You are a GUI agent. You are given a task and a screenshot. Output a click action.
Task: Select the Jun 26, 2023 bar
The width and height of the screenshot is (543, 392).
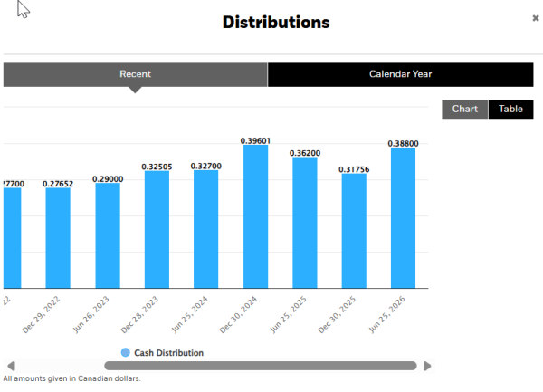point(108,235)
